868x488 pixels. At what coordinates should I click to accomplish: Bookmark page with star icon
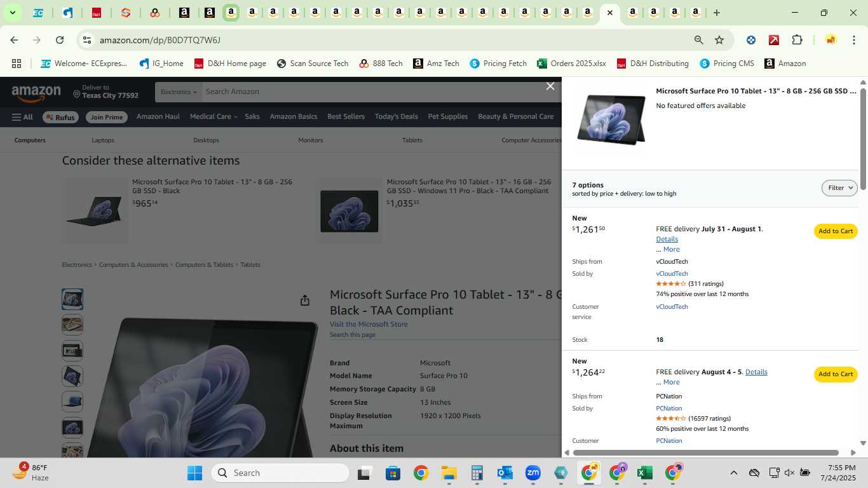click(x=719, y=40)
